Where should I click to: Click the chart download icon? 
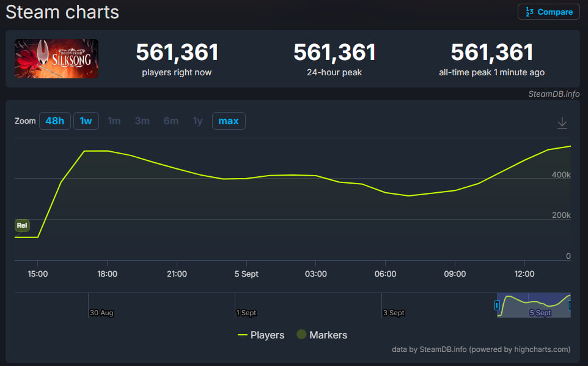pyautogui.click(x=562, y=123)
